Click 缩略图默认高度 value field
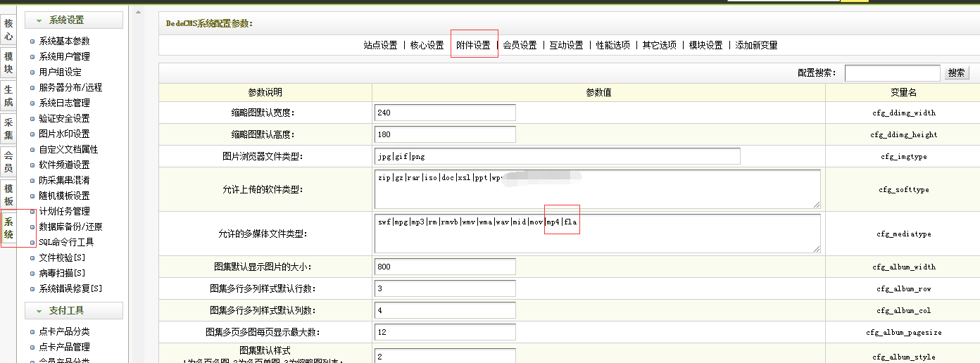The width and height of the screenshot is (980, 363). click(x=445, y=134)
